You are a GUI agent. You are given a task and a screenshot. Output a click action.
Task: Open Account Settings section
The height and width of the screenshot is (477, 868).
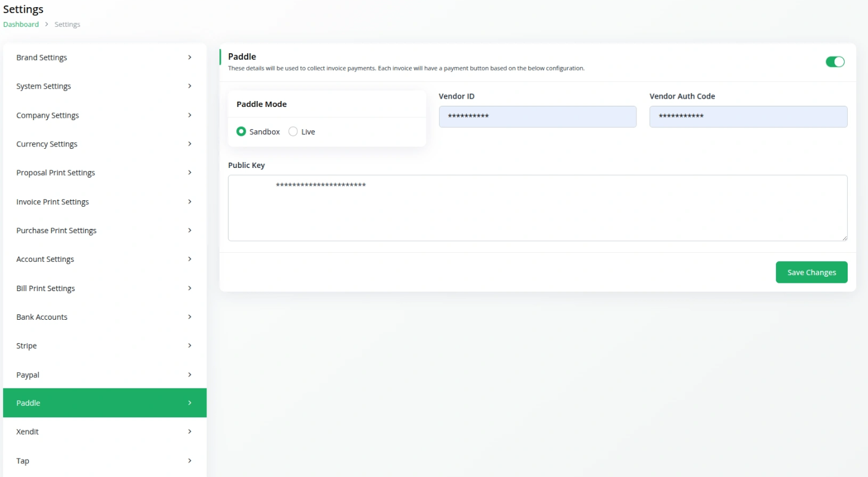click(x=105, y=259)
